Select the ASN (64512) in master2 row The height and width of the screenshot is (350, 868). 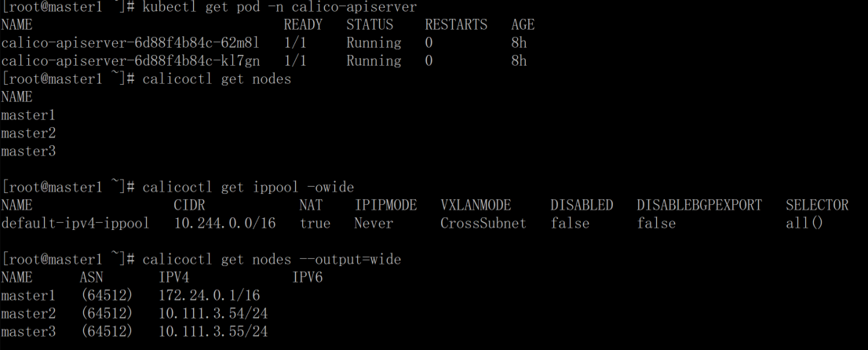point(107,313)
